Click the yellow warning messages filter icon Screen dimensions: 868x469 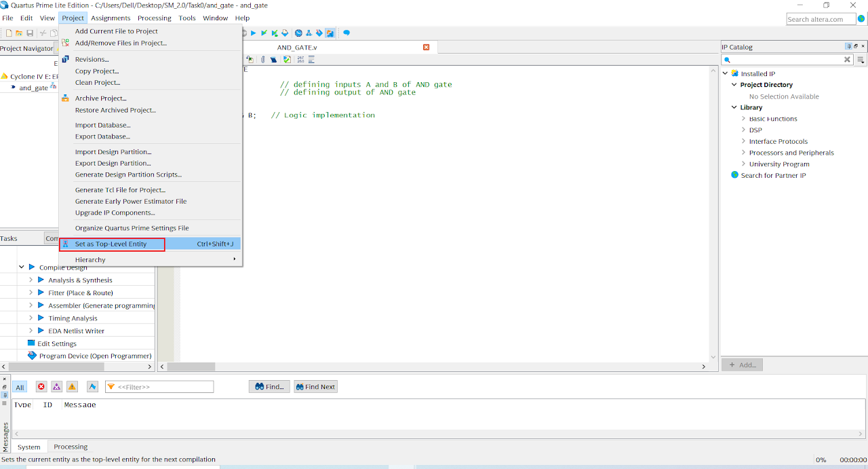coord(72,387)
